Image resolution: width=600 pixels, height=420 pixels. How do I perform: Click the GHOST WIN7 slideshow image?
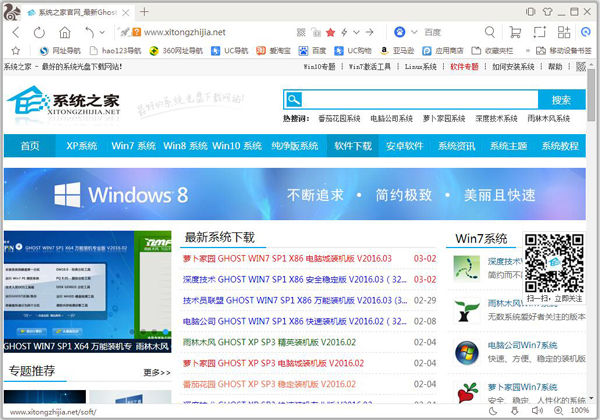point(88,291)
